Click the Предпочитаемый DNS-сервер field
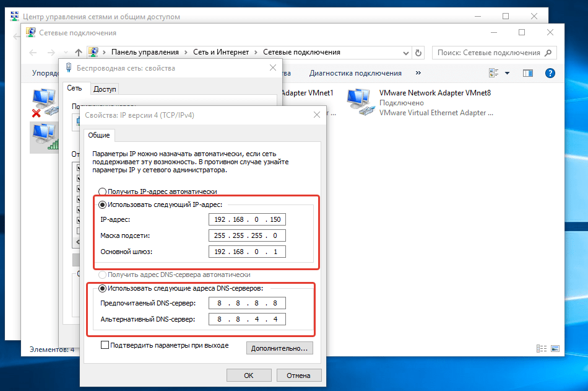This screenshot has height=391, width=588. tap(247, 303)
